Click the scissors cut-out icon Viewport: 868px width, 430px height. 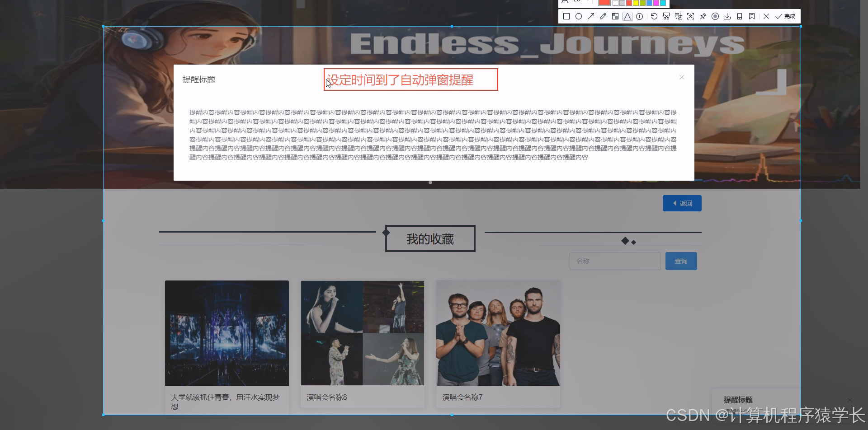pyautogui.click(x=666, y=16)
